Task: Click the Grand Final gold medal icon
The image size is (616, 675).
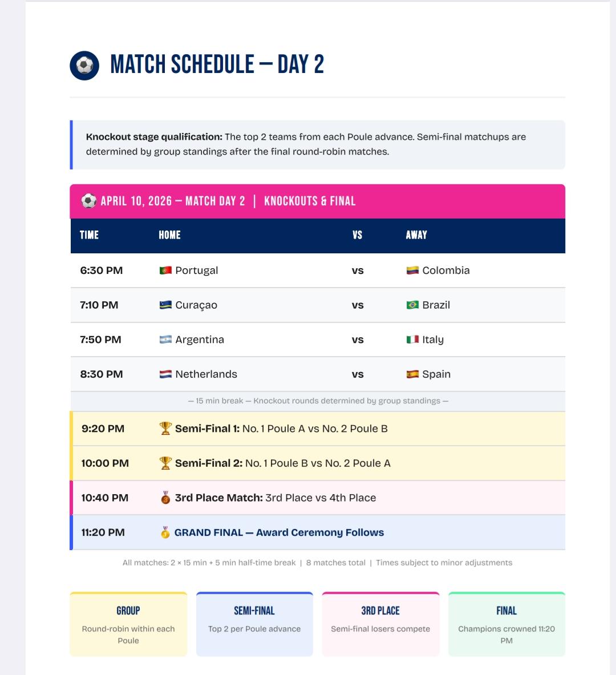Action: point(165,532)
